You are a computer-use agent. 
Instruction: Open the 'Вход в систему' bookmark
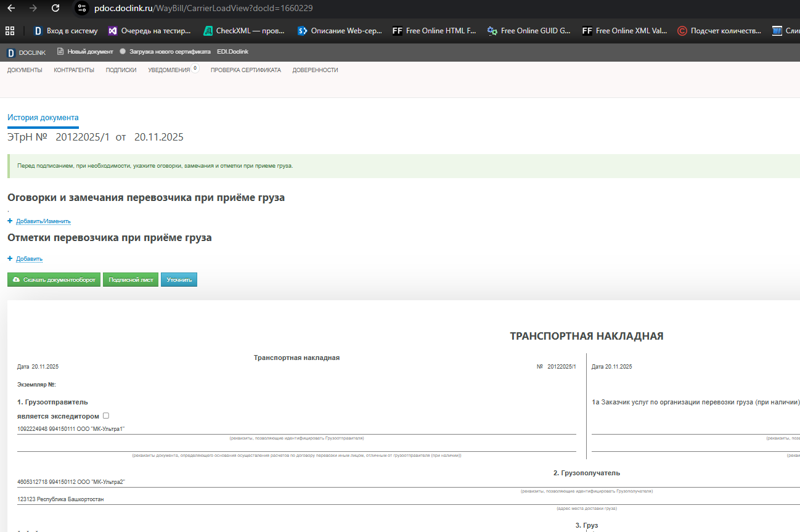[65, 30]
